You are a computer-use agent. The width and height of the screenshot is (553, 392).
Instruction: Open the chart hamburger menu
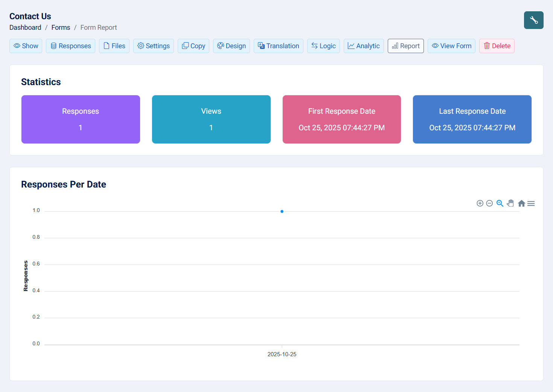click(x=531, y=203)
